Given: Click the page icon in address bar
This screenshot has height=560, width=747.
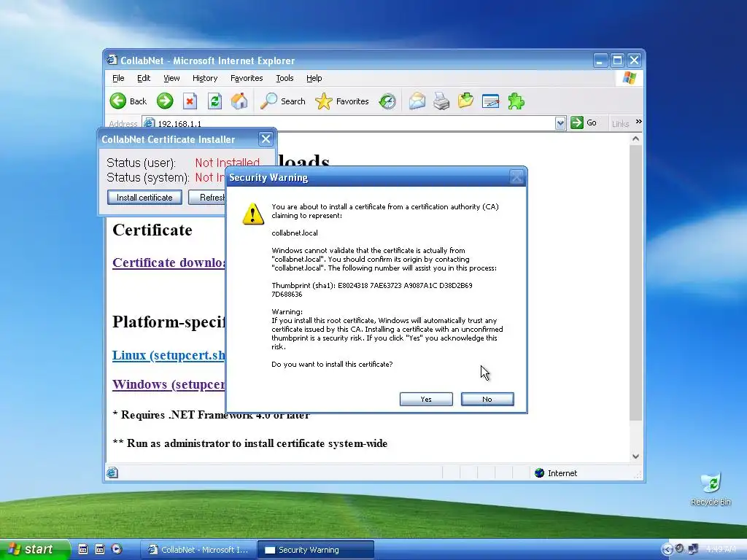Looking at the screenshot, I should tap(149, 122).
